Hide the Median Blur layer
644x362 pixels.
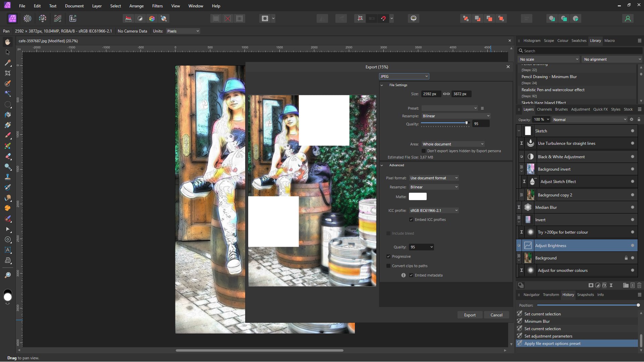coord(633,207)
